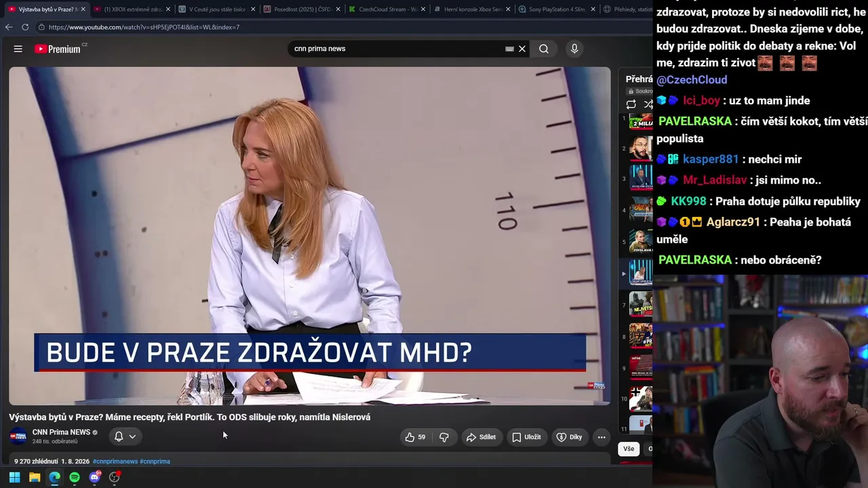Toggle playlist shuffle
The width and height of the screenshot is (868, 488).
648,104
